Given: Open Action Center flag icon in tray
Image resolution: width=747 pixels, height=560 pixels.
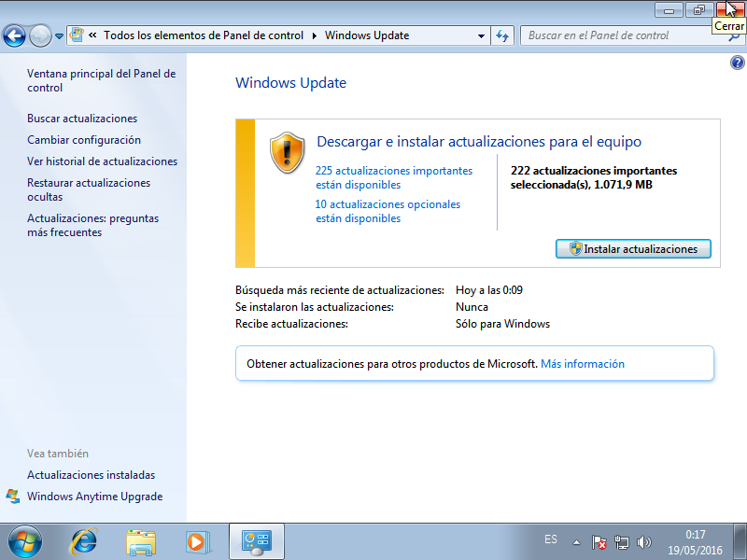Looking at the screenshot, I should 599,542.
